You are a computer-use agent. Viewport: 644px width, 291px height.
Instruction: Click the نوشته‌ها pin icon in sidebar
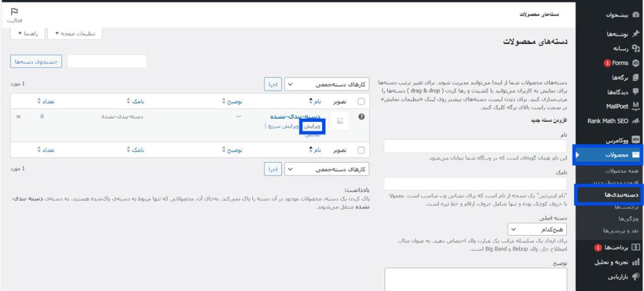click(636, 34)
